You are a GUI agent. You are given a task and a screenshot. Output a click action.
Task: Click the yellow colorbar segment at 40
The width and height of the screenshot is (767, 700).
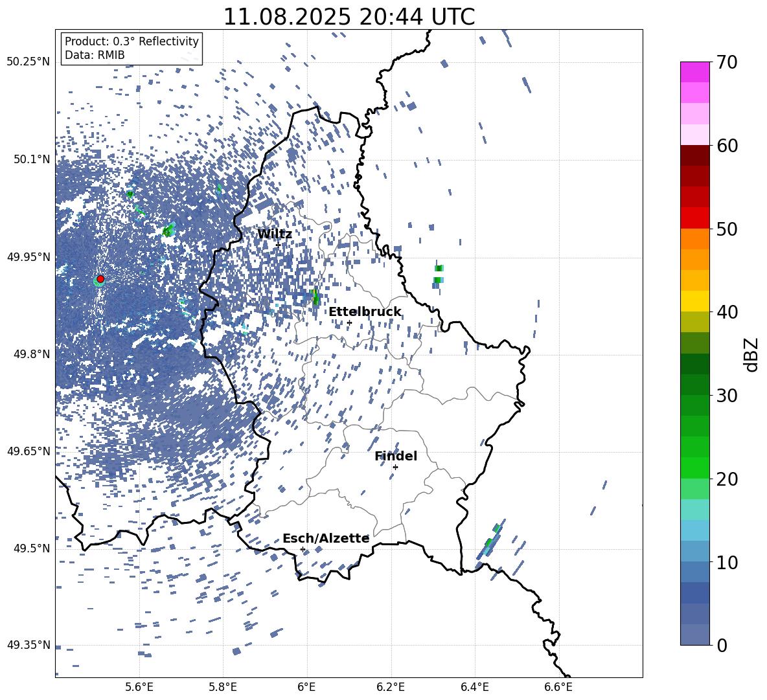tap(695, 301)
